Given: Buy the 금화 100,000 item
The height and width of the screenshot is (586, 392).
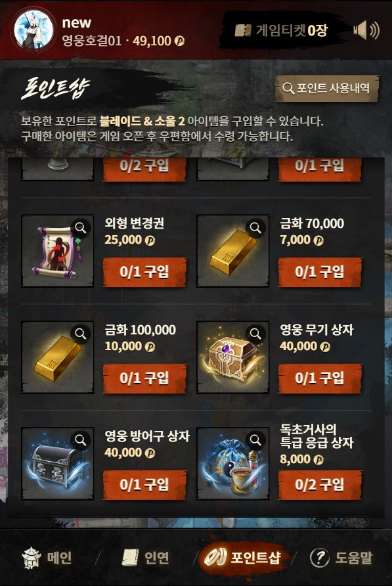Looking at the screenshot, I should (144, 378).
